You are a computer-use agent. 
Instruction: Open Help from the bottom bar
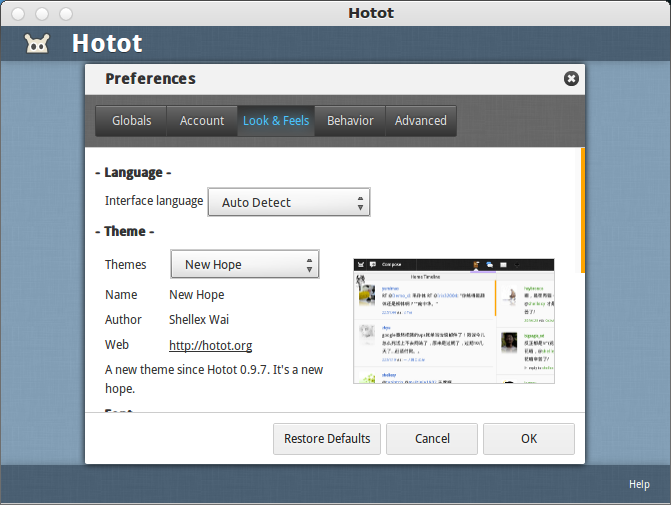(x=639, y=484)
